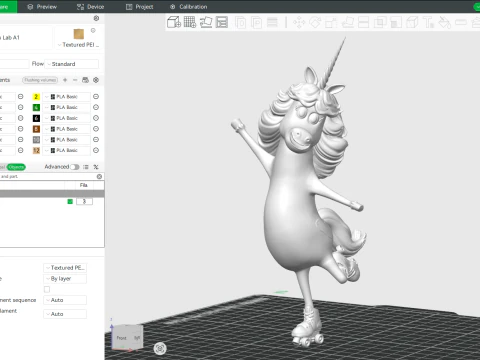This screenshot has width=480, height=360.
Task: Select the Measure tool
Action: [x=461, y=22]
